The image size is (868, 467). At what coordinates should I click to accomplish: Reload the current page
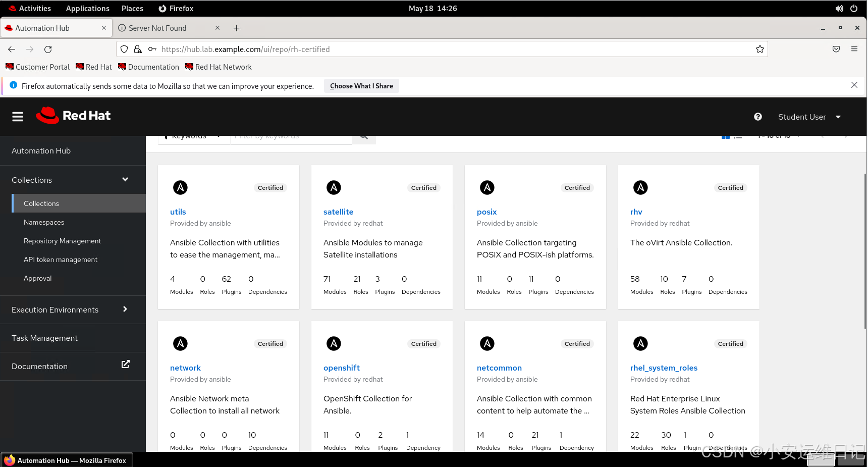point(48,49)
